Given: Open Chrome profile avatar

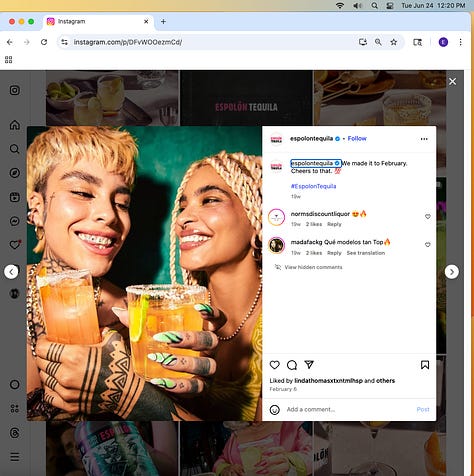Looking at the screenshot, I should (x=443, y=42).
